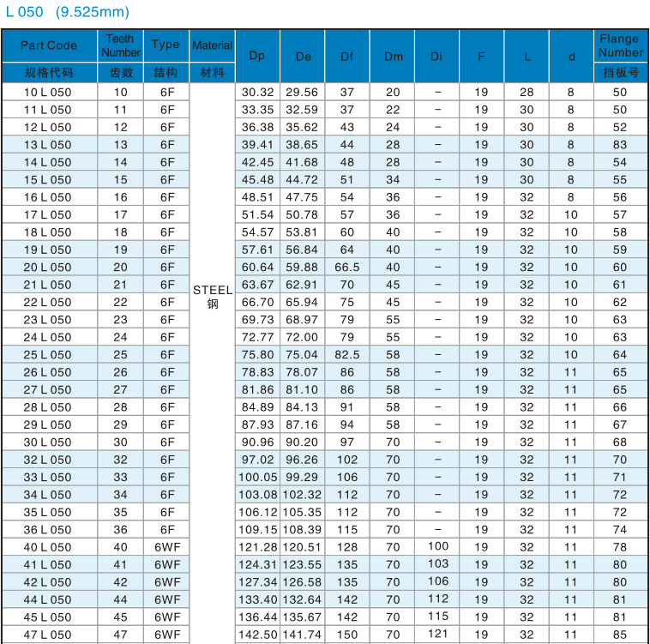
Task: Click the "Part Code" column header
Action: point(49,45)
